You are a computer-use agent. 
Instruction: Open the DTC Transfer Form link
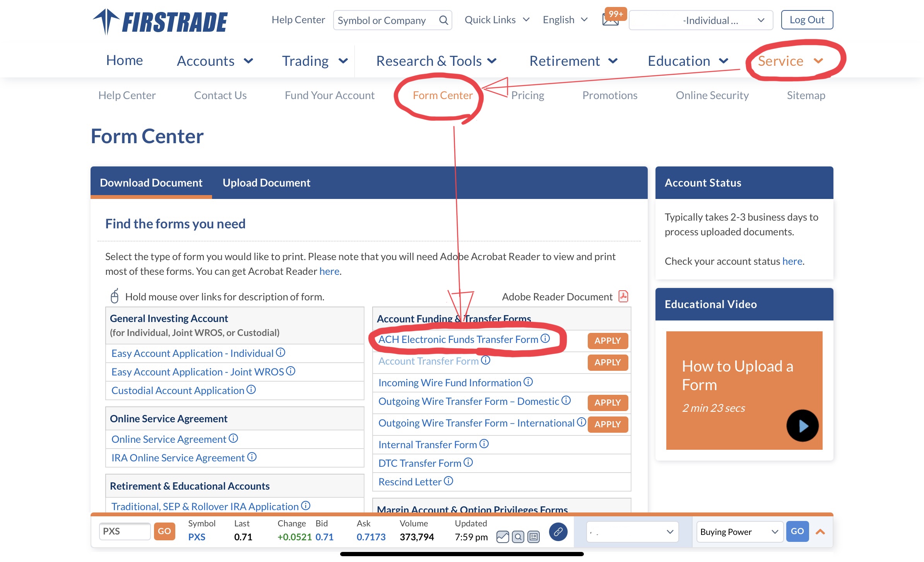click(420, 463)
